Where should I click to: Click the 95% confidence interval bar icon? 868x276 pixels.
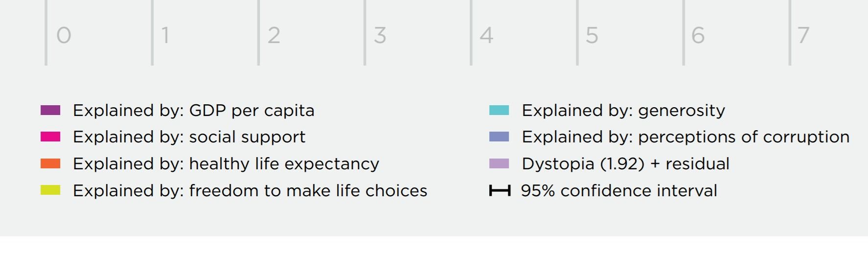point(500,190)
